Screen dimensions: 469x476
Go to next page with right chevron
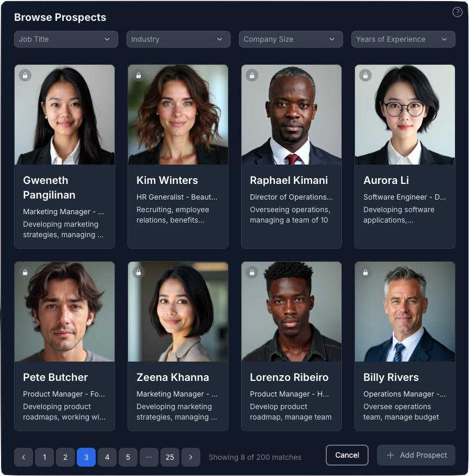point(191,457)
